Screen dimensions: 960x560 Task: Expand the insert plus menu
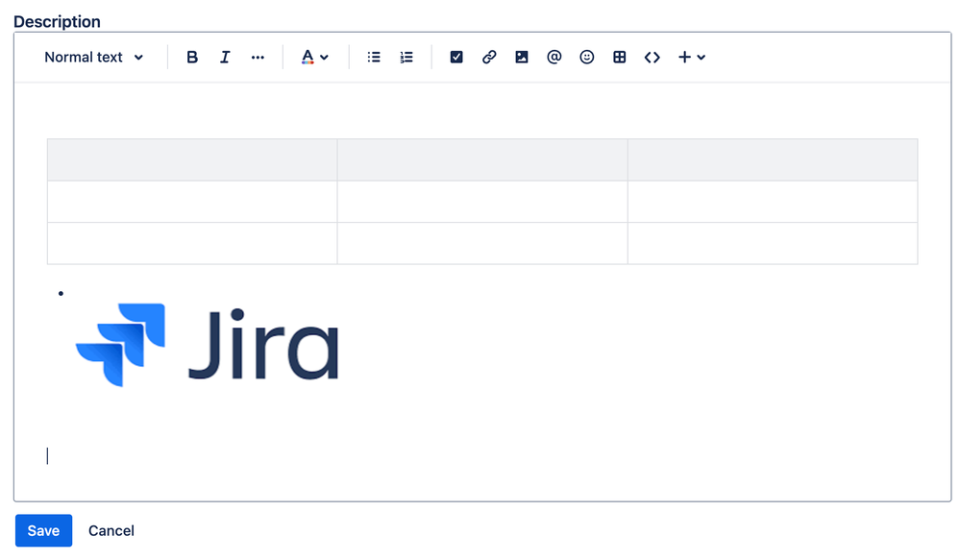click(x=692, y=57)
